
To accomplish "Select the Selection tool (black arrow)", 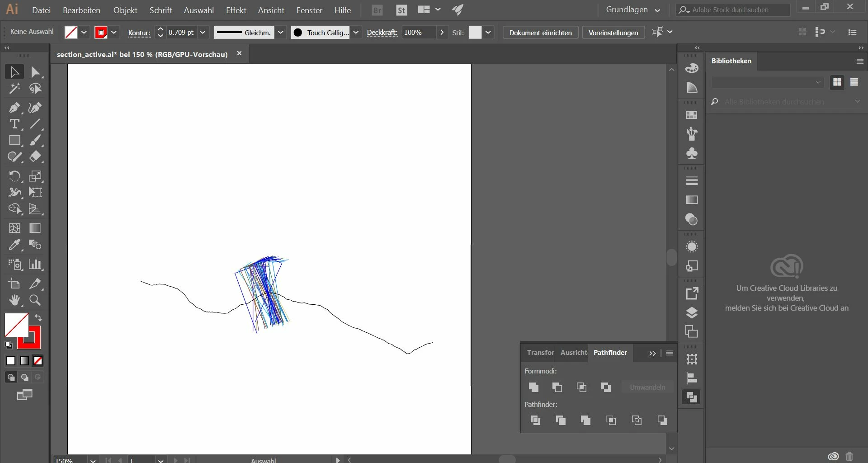I will click(14, 72).
